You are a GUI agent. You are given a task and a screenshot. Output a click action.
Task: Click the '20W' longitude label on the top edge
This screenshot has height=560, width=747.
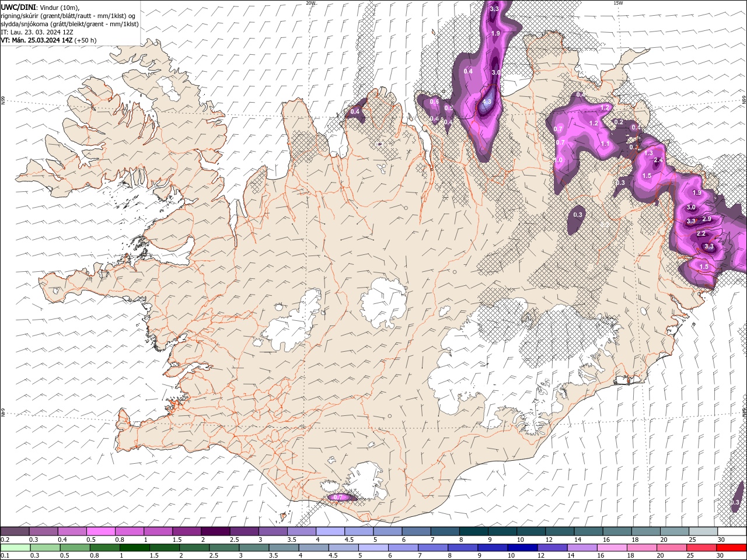[x=310, y=3]
